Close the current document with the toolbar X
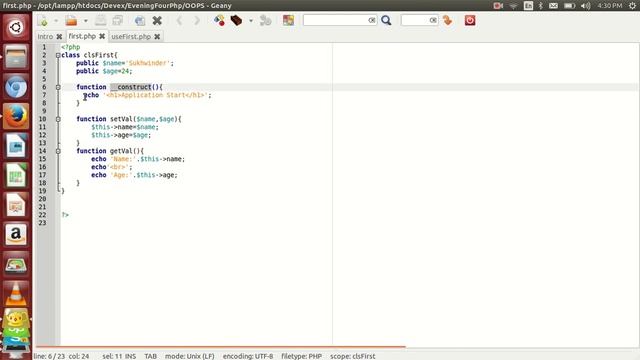This screenshot has height=360, width=640. coord(157,20)
